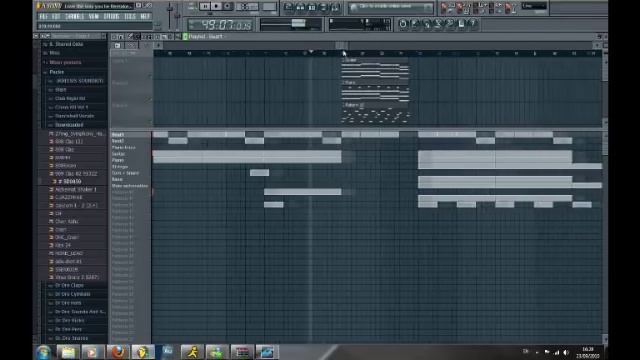Click the view mixer shortcut icon

tap(335, 7)
